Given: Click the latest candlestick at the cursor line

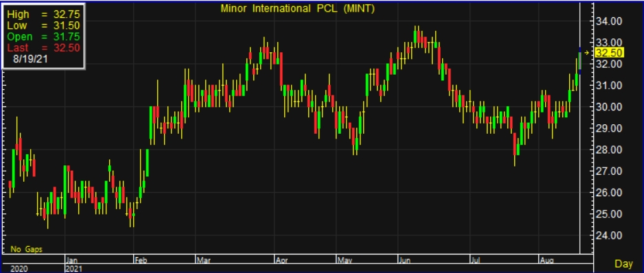Looking at the screenshot, I should pos(580,61).
